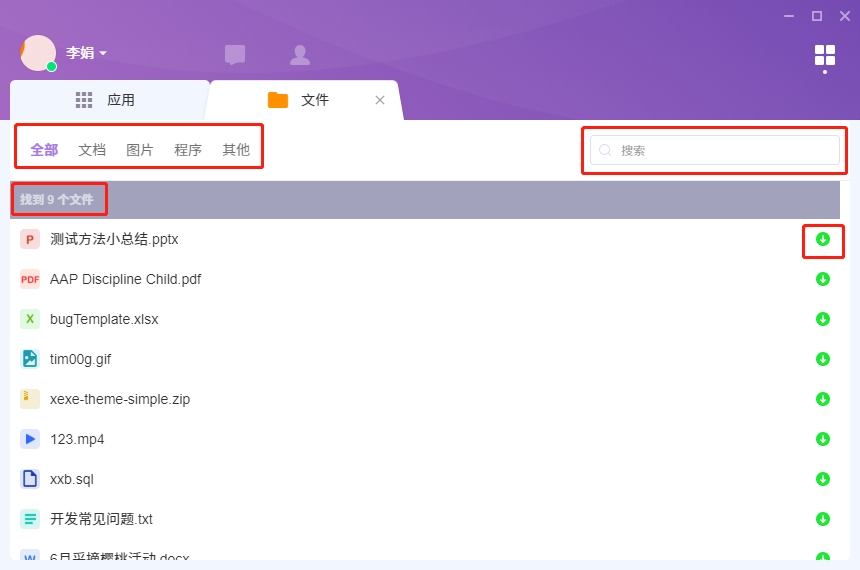This screenshot has height=570, width=860.
Task: Select the 其他 filter
Action: (236, 150)
